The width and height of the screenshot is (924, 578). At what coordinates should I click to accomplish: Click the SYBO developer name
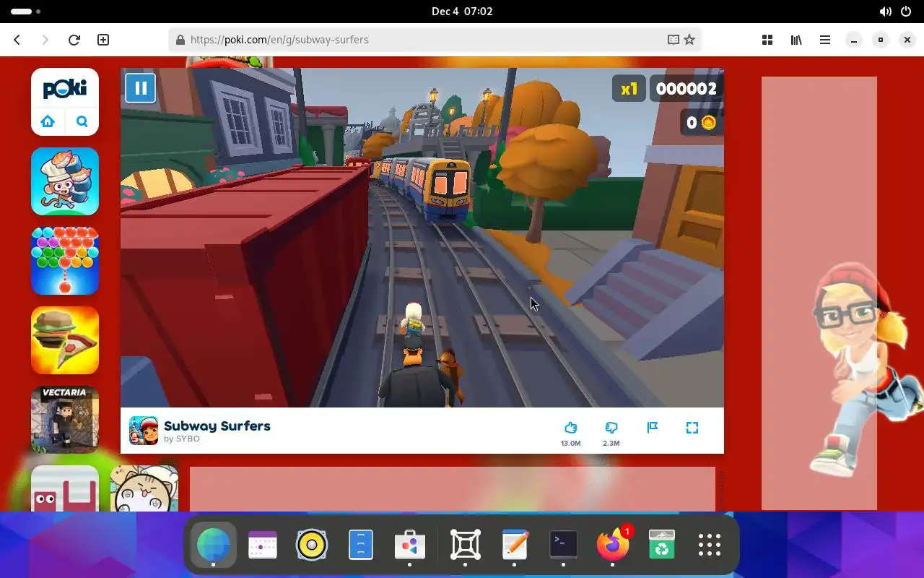coord(188,439)
